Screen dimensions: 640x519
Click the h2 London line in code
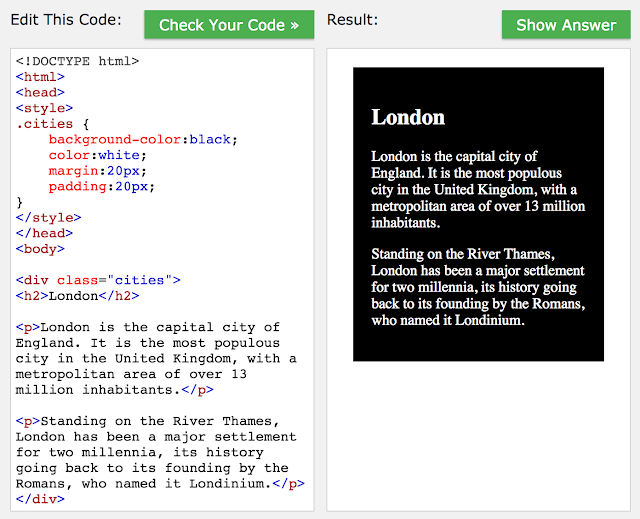77,296
